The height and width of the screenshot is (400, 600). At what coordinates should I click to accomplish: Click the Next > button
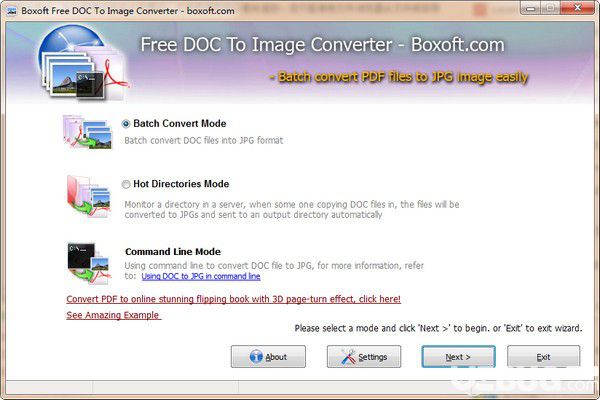tap(458, 357)
